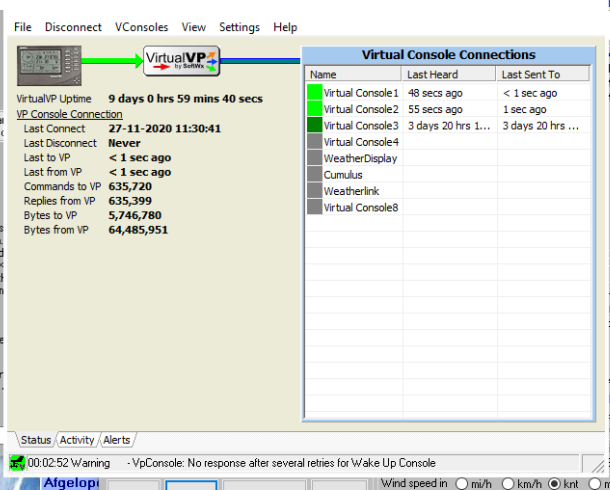Click the Disconnect menu item
The height and width of the screenshot is (490, 610).
pos(73,27)
